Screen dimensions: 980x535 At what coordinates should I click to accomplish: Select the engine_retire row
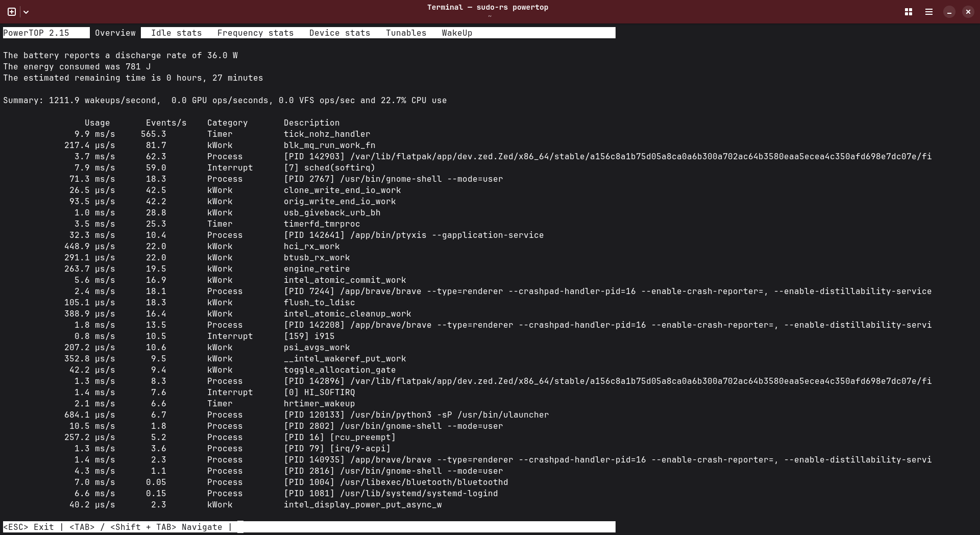207,269
